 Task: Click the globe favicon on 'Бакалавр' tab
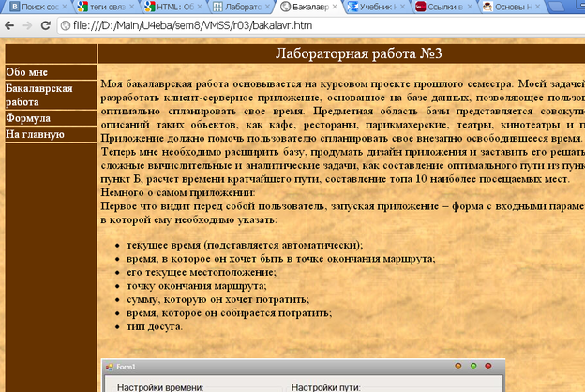pos(285,7)
